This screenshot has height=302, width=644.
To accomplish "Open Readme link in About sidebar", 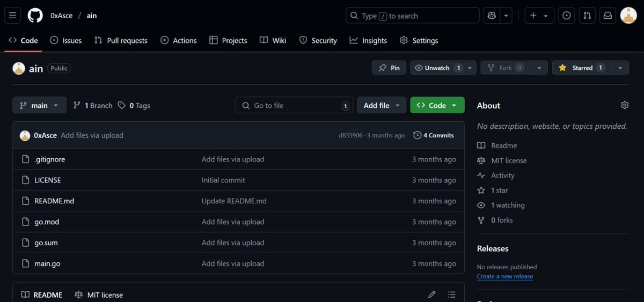I will coord(497,145).
